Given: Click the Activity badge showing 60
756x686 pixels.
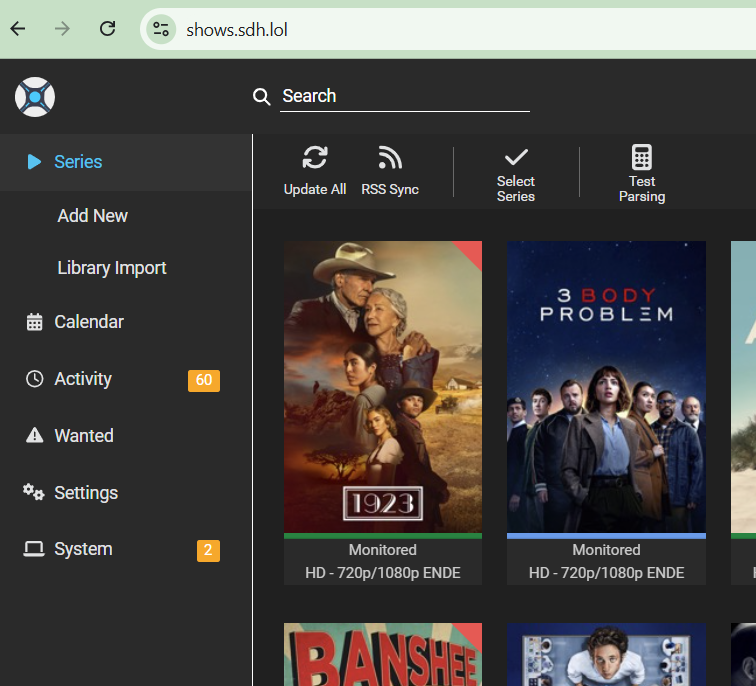Looking at the screenshot, I should [x=203, y=380].
